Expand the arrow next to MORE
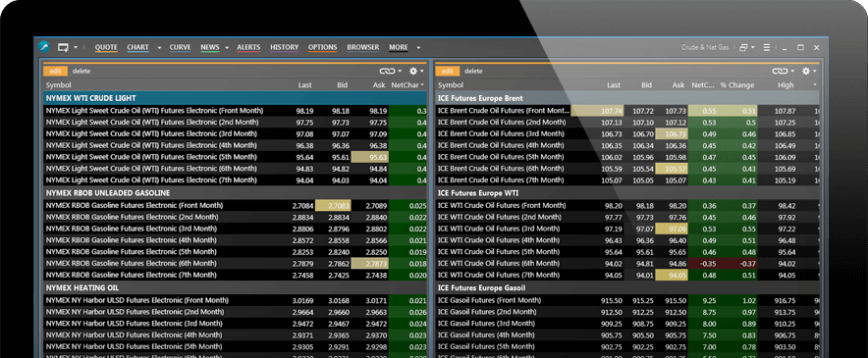Screen dimensions: 868x358 [x=418, y=48]
